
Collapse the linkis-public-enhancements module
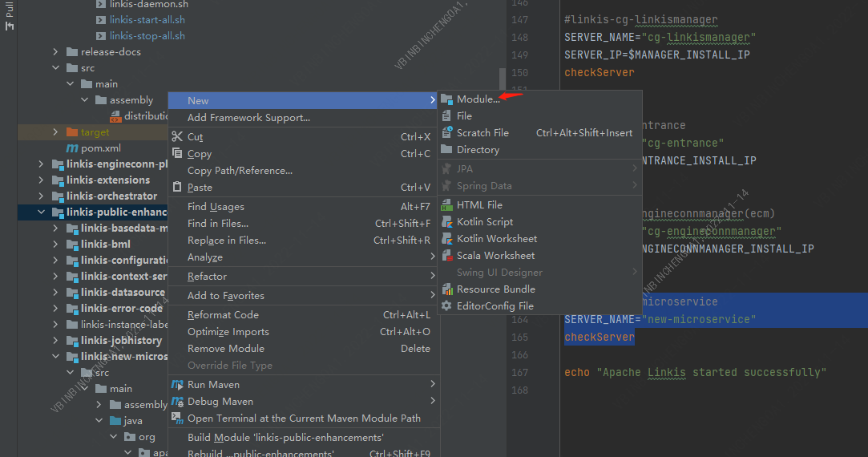point(41,212)
